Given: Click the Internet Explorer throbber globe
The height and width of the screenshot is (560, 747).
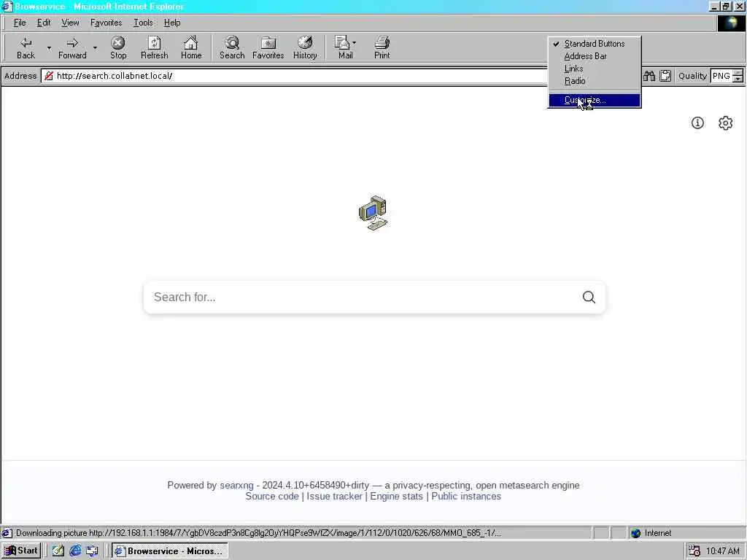Looking at the screenshot, I should pyautogui.click(x=731, y=23).
